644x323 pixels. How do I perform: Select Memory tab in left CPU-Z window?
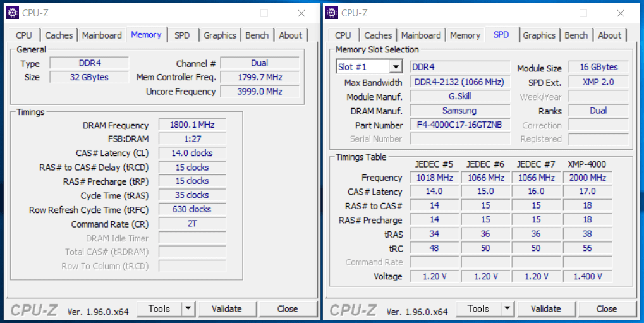click(x=146, y=35)
